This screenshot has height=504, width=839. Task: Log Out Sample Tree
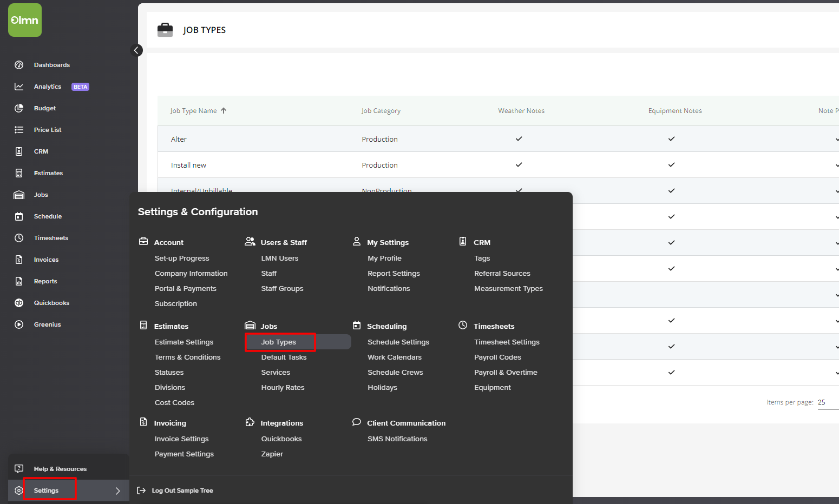tap(182, 490)
